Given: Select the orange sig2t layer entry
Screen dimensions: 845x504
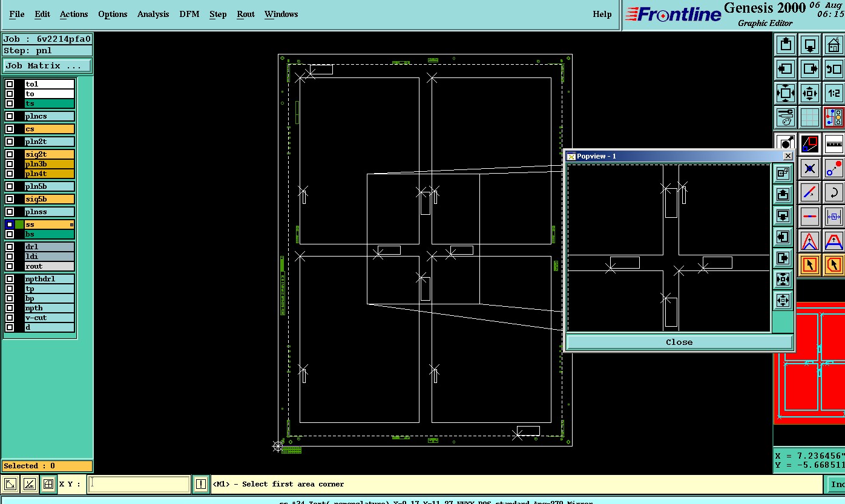Looking at the screenshot, I should click(x=50, y=154).
